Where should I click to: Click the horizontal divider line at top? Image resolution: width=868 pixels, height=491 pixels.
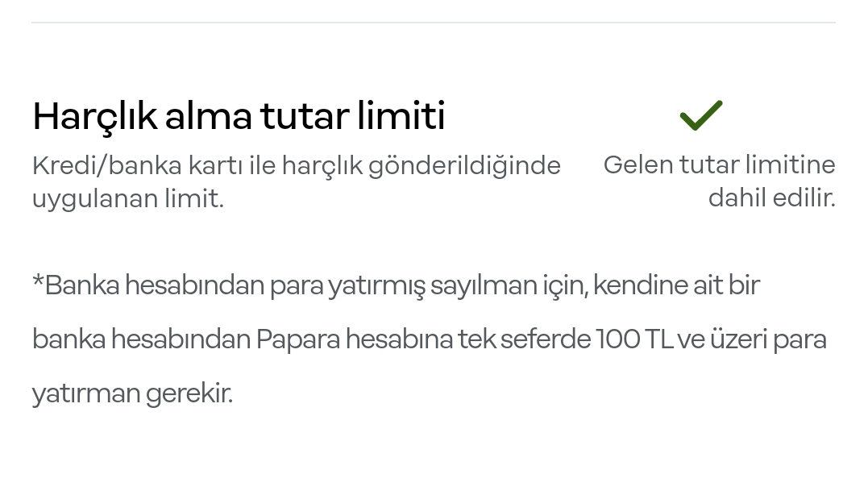[434, 23]
